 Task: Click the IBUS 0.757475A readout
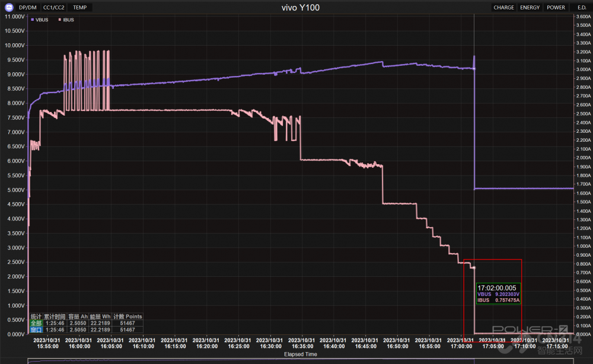pos(498,300)
